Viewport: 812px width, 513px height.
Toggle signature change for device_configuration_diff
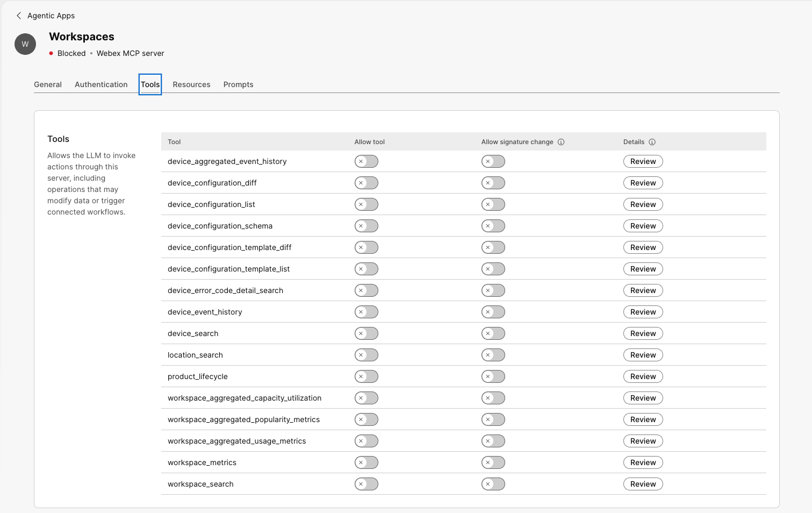(493, 183)
